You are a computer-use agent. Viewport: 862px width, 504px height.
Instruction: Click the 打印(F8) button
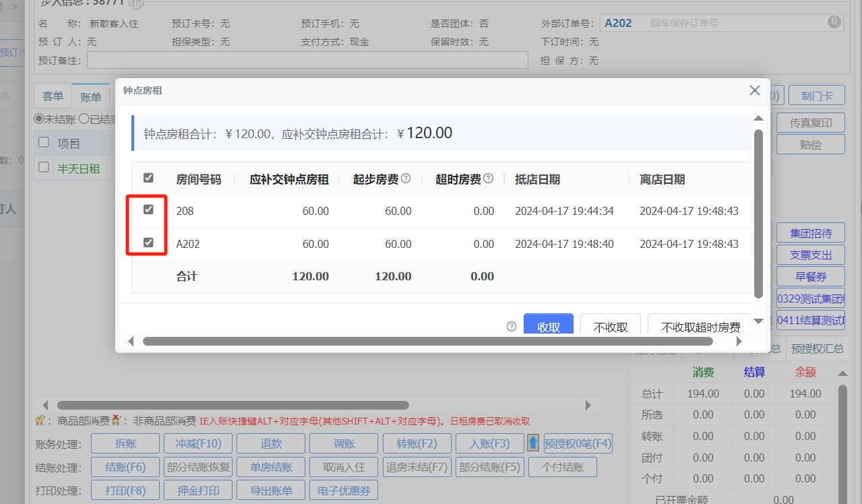125,490
